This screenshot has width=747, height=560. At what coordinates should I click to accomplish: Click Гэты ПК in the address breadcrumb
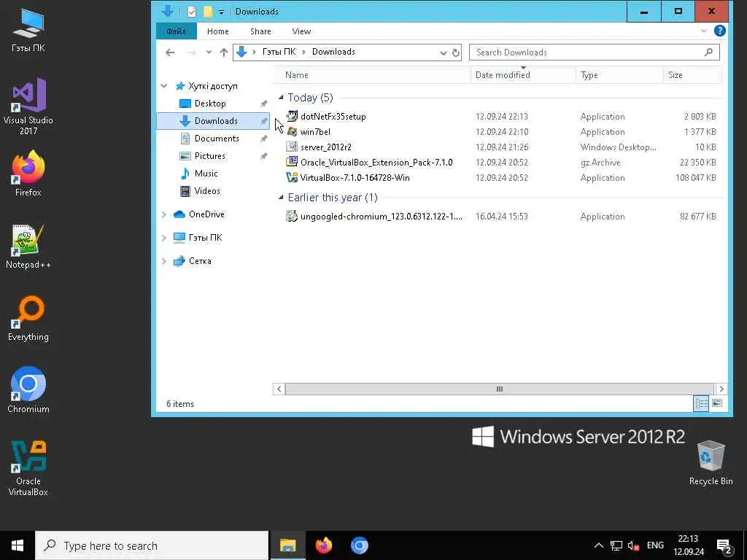pyautogui.click(x=279, y=52)
